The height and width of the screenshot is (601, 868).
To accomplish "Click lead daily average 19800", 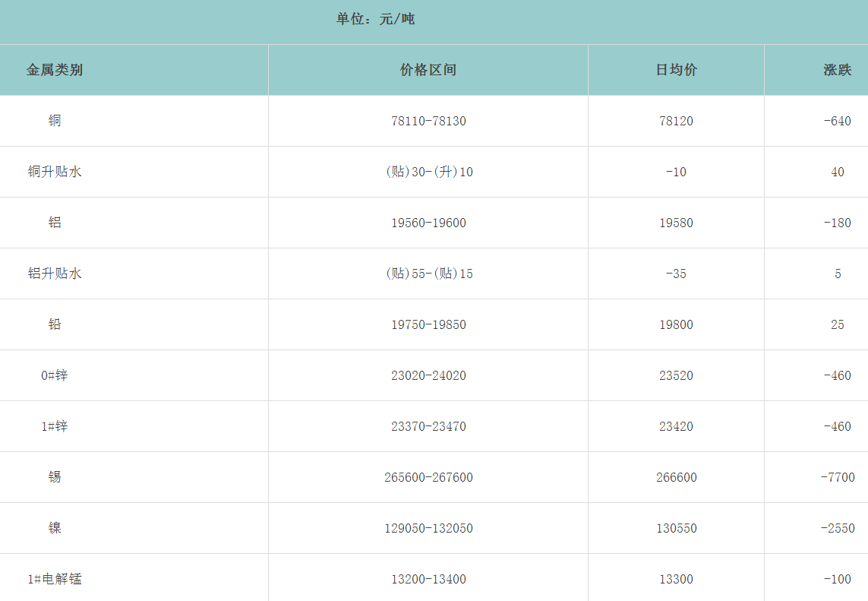I will (676, 324).
